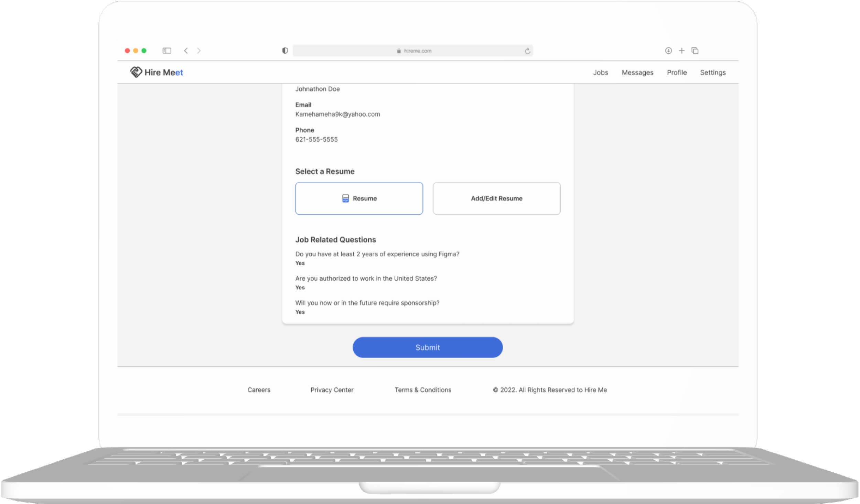The height and width of the screenshot is (504, 860).
Task: Open Settings from the navigation
Action: 713,72
